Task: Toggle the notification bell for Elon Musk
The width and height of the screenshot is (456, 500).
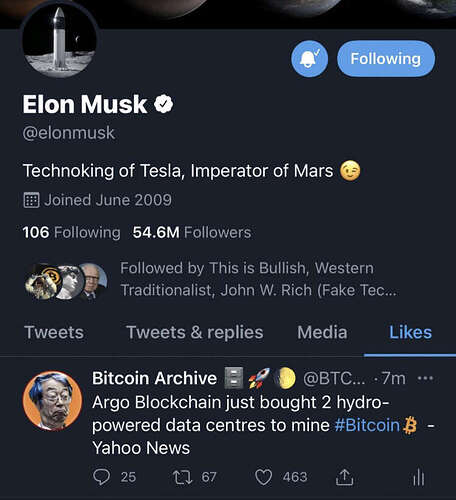Action: pyautogui.click(x=309, y=59)
